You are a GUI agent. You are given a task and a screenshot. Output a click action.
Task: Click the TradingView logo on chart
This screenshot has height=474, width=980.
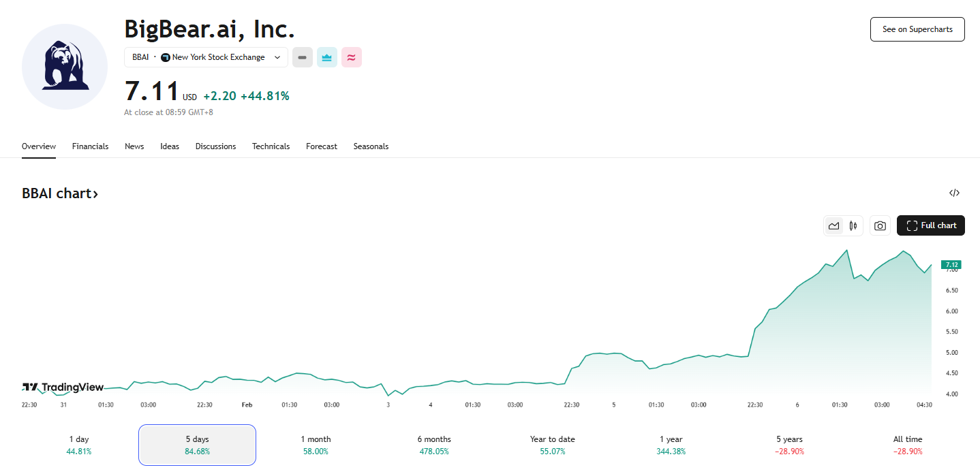[x=63, y=387]
